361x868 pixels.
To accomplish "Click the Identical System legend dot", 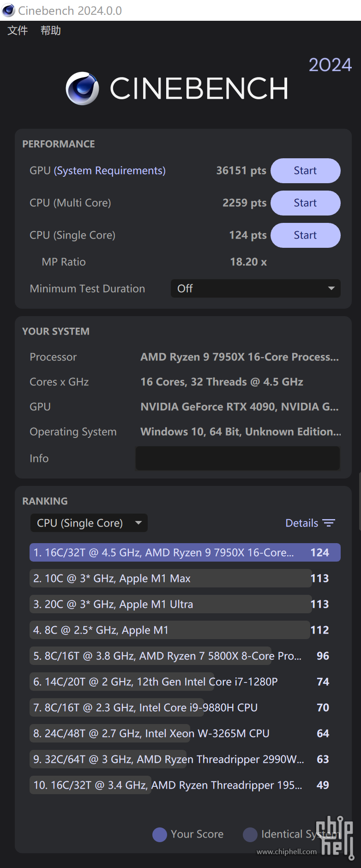I will [250, 834].
